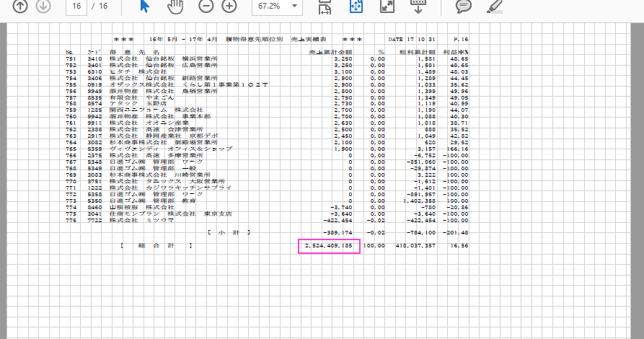Click the read mode keyboard-arrow icon
Image resolution: width=644 pixels, height=339 pixels.
click(x=418, y=6)
